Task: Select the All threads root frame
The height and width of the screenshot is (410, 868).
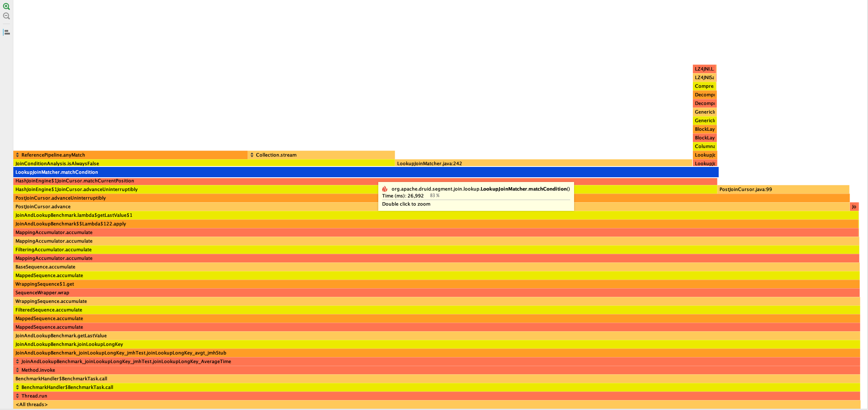Action: tap(437, 404)
